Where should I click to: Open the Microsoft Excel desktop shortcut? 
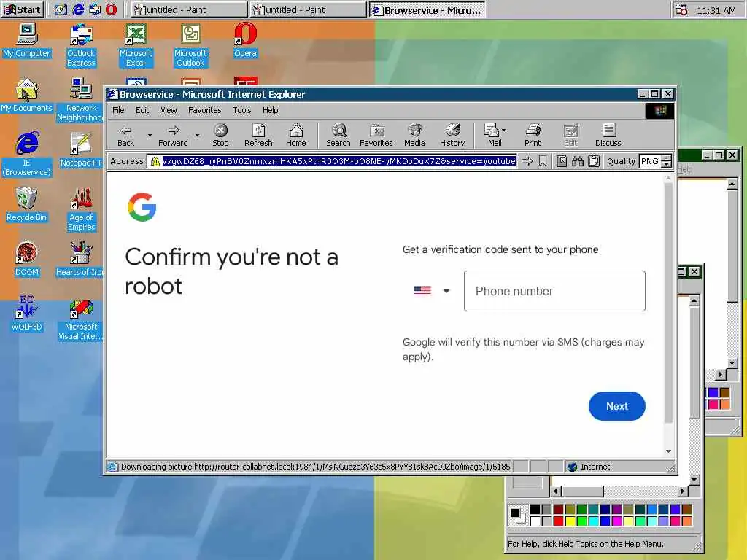pos(136,46)
